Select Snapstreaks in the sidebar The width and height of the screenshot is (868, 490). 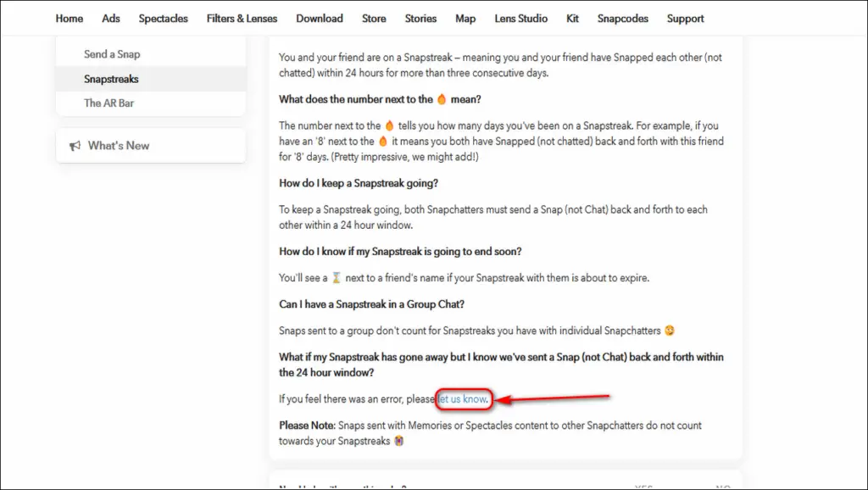151,79
